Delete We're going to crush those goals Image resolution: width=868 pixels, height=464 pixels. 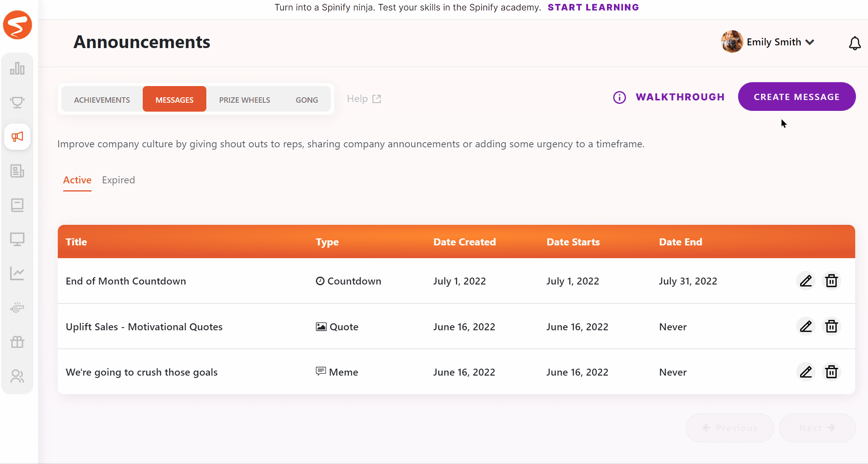click(x=831, y=372)
